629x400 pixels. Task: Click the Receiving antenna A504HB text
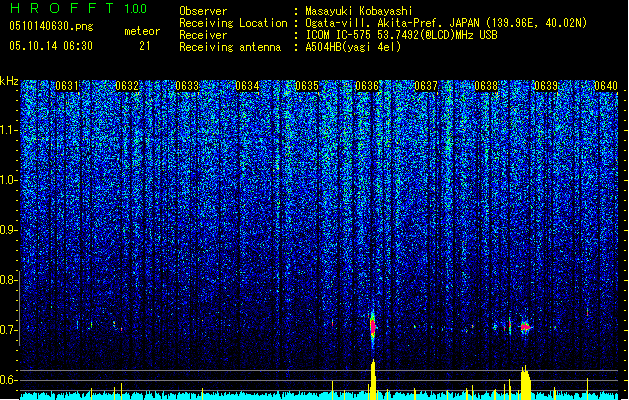pyautogui.click(x=353, y=47)
